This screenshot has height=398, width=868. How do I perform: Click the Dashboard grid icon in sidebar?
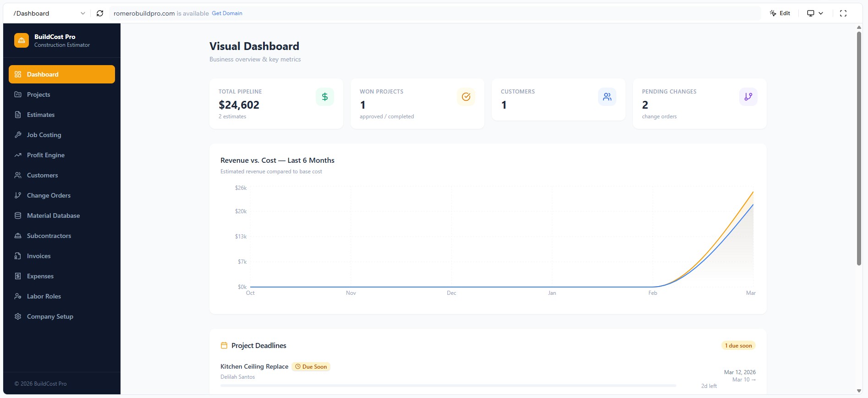click(x=18, y=74)
